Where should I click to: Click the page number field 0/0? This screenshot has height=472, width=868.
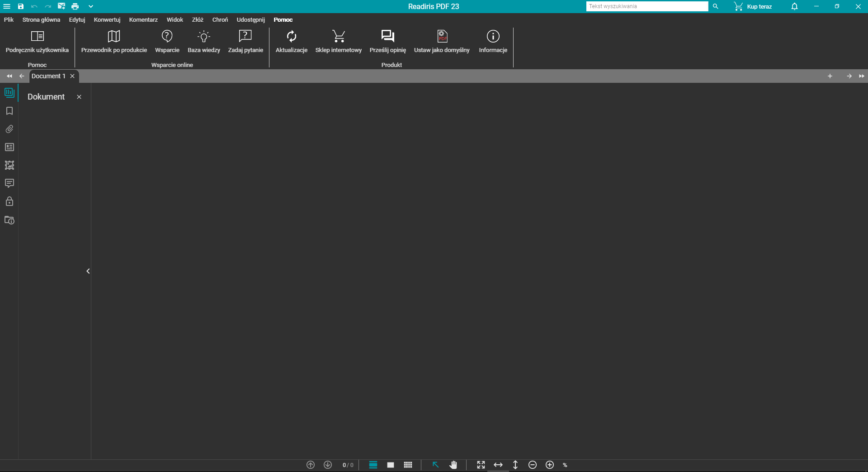coord(348,465)
